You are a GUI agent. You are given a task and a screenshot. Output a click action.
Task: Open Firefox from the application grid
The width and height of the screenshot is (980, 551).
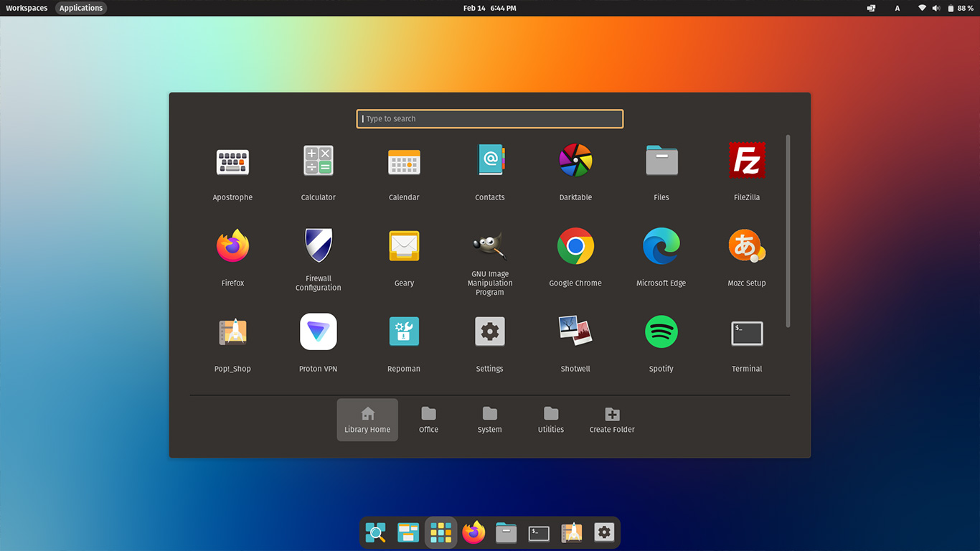pos(232,257)
